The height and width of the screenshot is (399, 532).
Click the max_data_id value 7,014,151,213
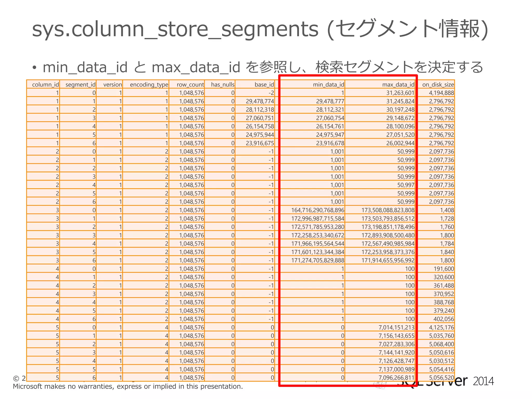click(396, 327)
